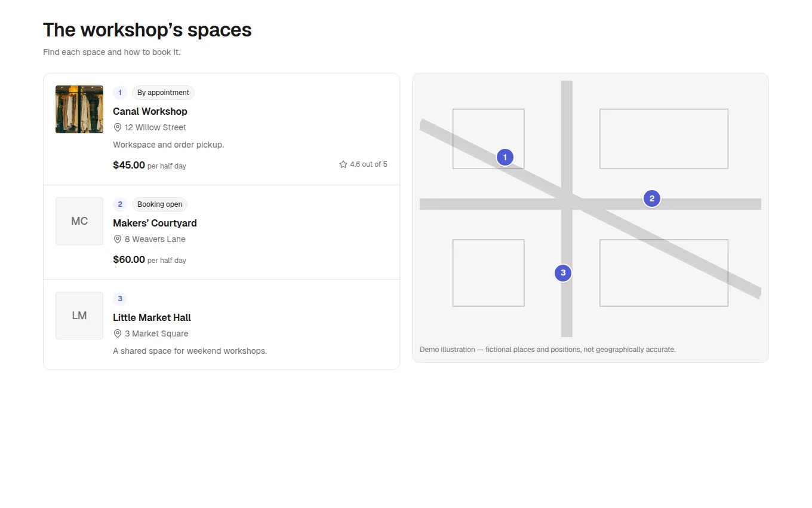Image resolution: width=812 pixels, height=508 pixels.
Task: Click the number 1 badge in Canal Workshop card
Action: 120,93
